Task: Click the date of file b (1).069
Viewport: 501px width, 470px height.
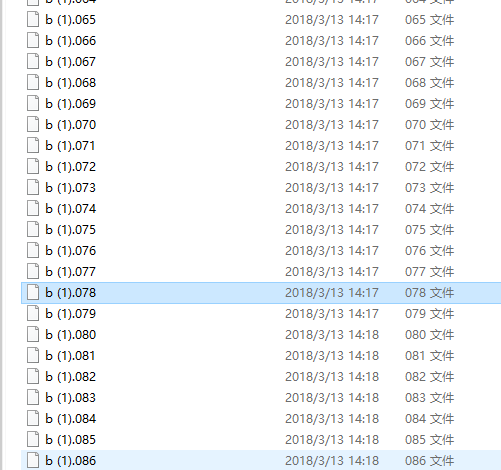Action: [x=332, y=104]
